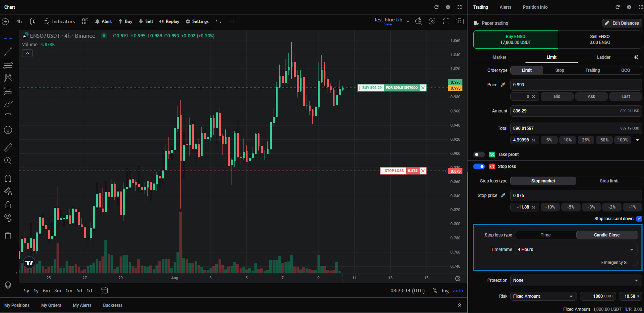The width and height of the screenshot is (644, 313).
Task: Open the magnet mode tool
Action: click(8, 178)
